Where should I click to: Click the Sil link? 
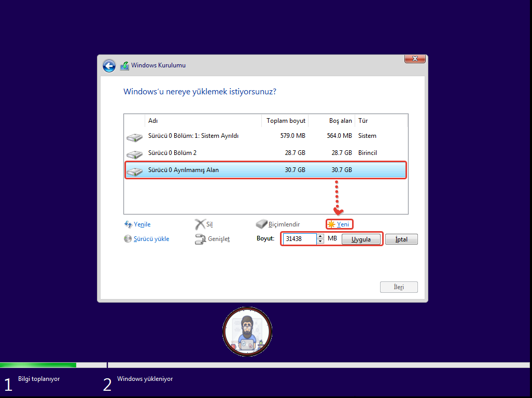point(209,224)
